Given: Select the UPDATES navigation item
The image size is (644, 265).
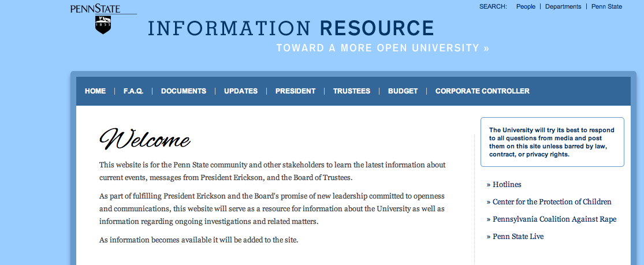Looking at the screenshot, I should [x=241, y=91].
